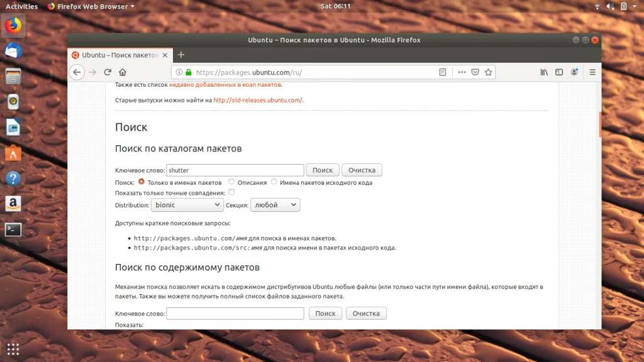Open the Секция любой dropdown

pyautogui.click(x=275, y=205)
